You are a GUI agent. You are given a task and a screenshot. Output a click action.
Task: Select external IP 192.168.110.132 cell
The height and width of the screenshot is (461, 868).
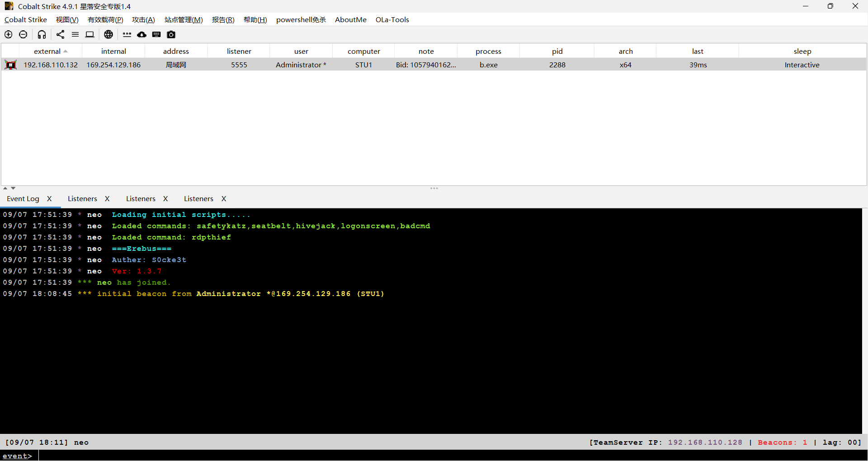(x=51, y=65)
